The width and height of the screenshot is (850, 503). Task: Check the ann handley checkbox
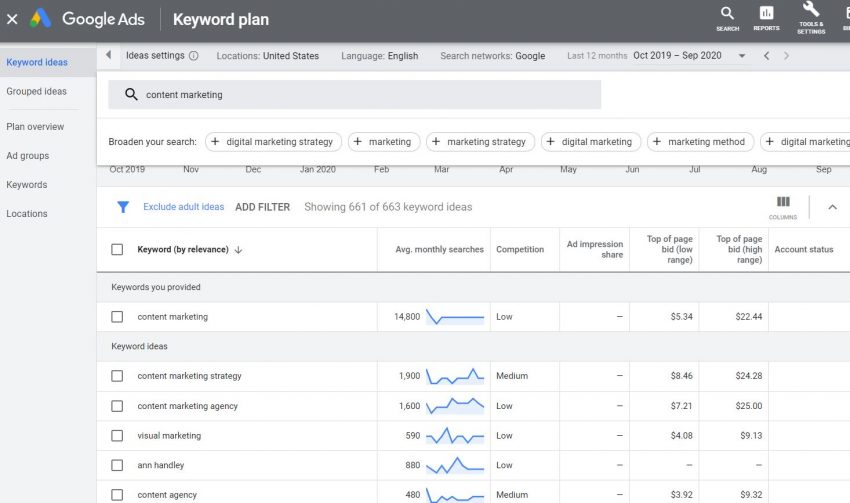tap(117, 465)
